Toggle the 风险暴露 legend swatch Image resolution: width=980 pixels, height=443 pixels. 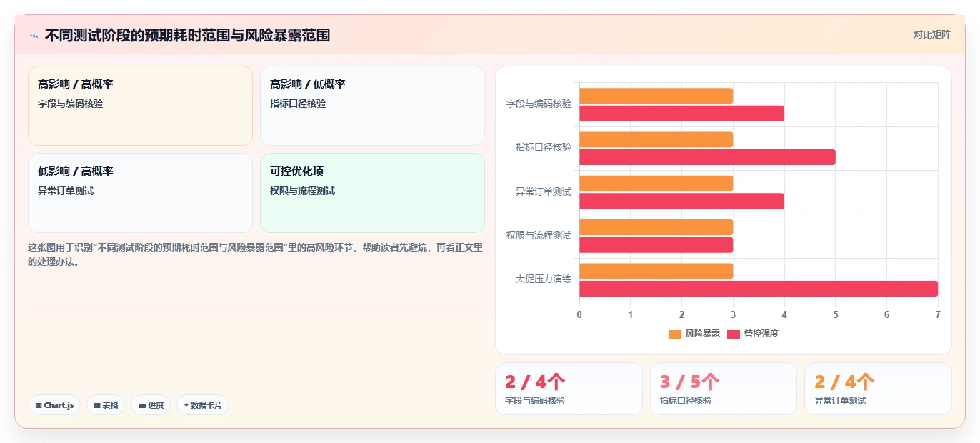point(675,334)
